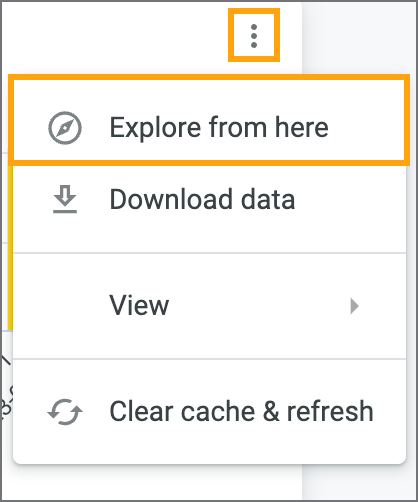Open the three-dot tile actions menu
The height and width of the screenshot is (502, 418).
(x=254, y=36)
